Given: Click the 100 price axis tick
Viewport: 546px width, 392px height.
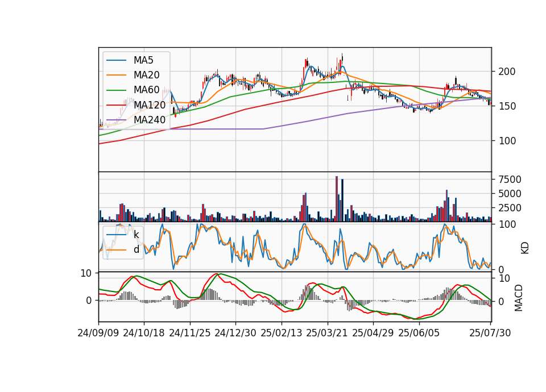Looking at the screenshot, I should tap(507, 141).
